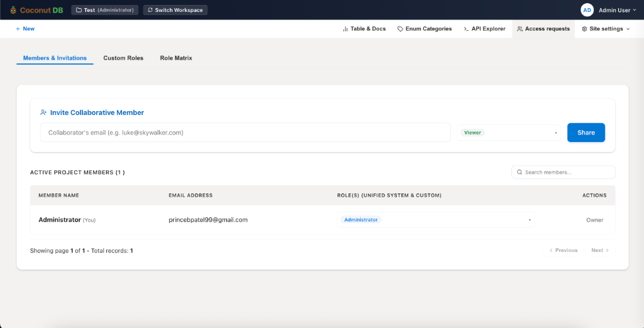Click the Previous page button
The height and width of the screenshot is (328, 644).
pyautogui.click(x=563, y=251)
